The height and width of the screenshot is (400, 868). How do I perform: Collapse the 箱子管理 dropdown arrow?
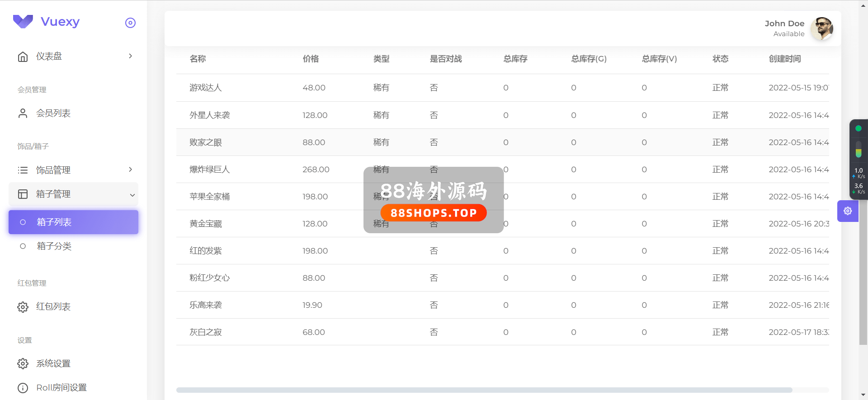tap(132, 195)
